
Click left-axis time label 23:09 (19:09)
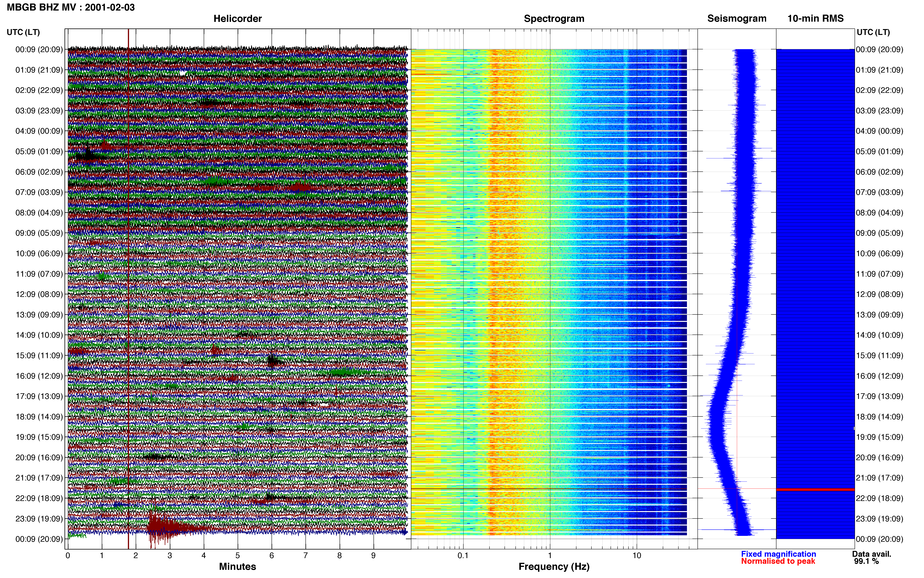point(39,519)
